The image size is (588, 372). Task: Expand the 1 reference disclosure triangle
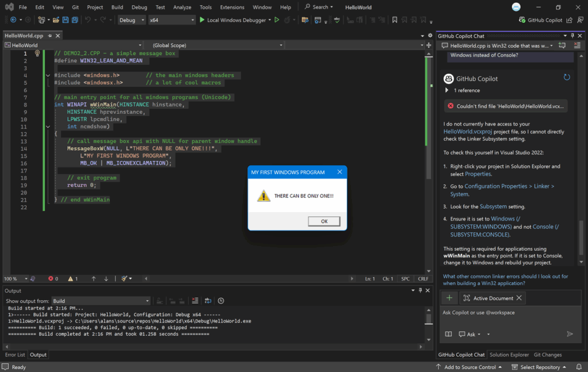click(x=447, y=90)
